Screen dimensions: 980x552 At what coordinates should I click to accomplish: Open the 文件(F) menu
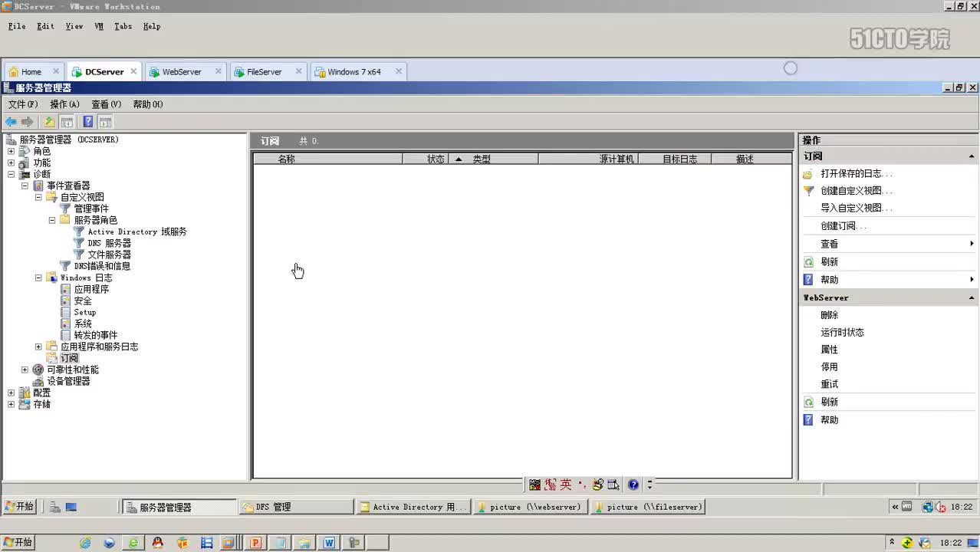pyautogui.click(x=23, y=104)
